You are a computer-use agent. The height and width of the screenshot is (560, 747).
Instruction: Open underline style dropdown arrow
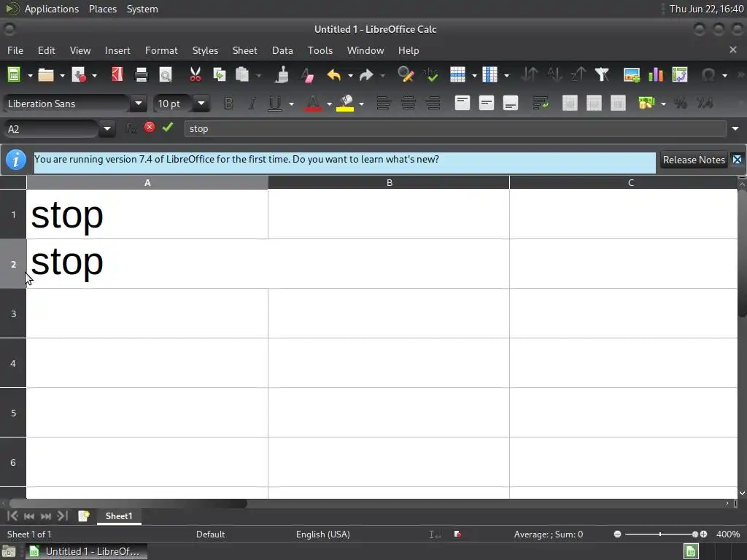point(291,104)
